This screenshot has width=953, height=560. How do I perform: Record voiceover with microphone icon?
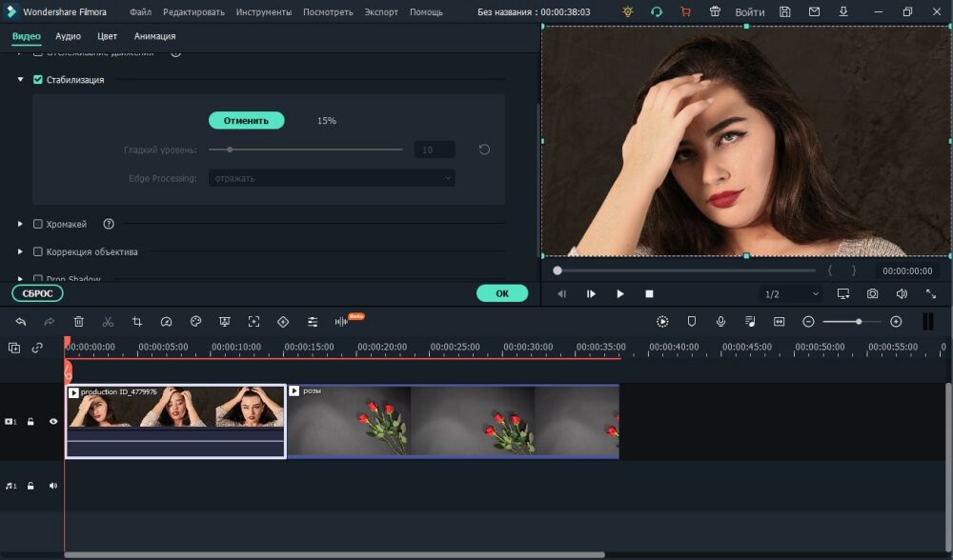(x=720, y=322)
